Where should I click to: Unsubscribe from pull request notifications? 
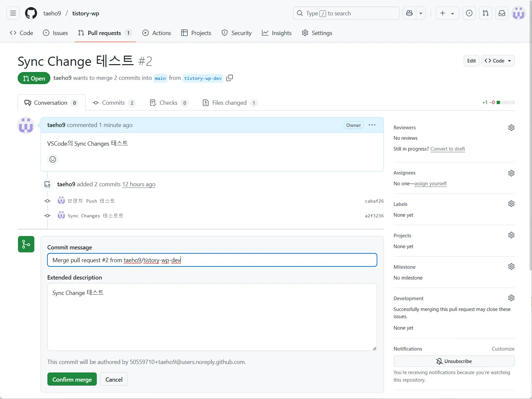point(454,361)
